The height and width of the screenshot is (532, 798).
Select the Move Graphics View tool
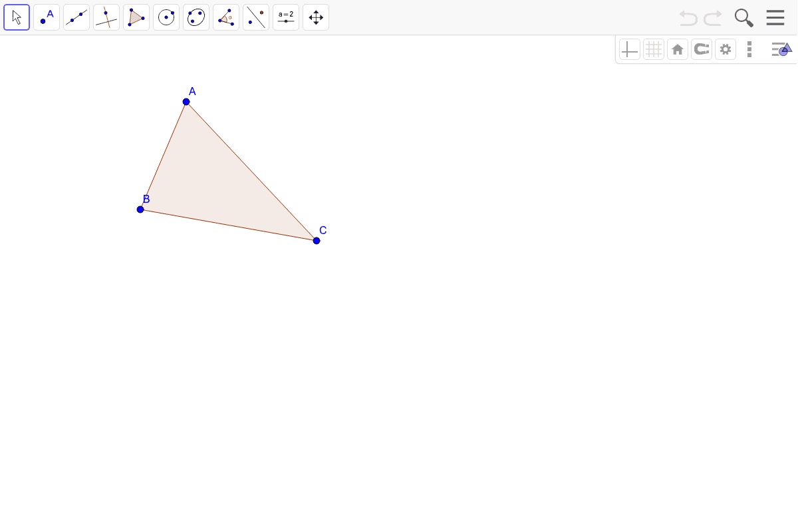[316, 17]
